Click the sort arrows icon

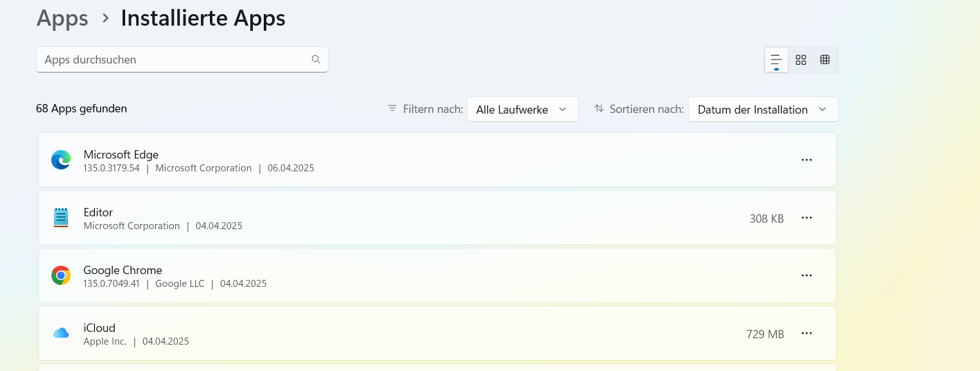(x=599, y=108)
